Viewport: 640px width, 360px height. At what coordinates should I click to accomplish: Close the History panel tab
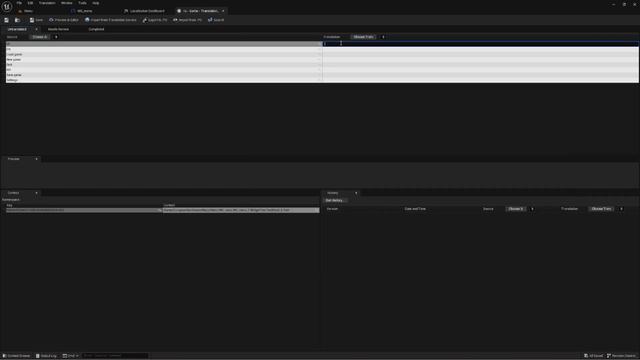356,193
